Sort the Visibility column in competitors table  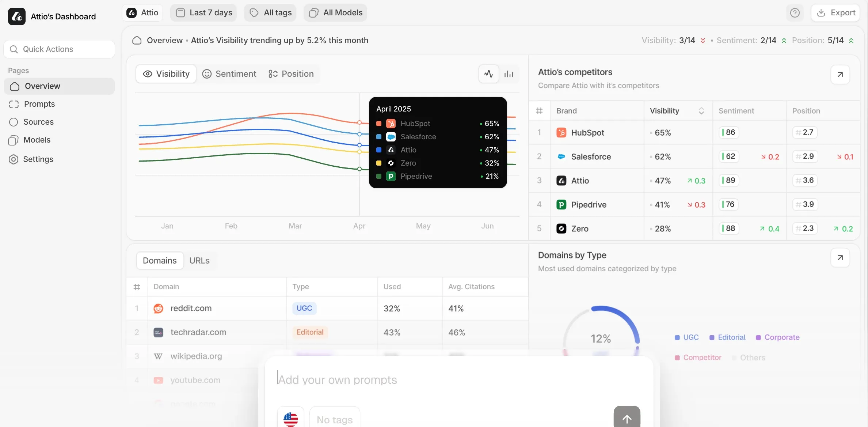pos(701,110)
